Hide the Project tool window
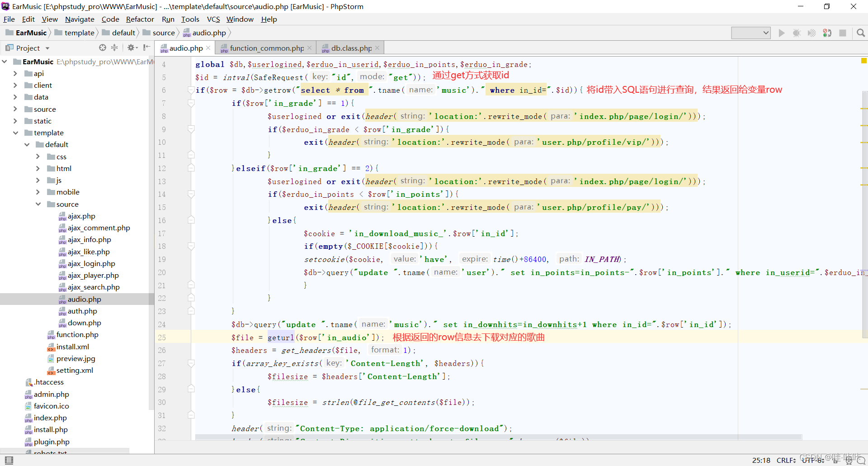The height and width of the screenshot is (466, 868). tap(146, 48)
